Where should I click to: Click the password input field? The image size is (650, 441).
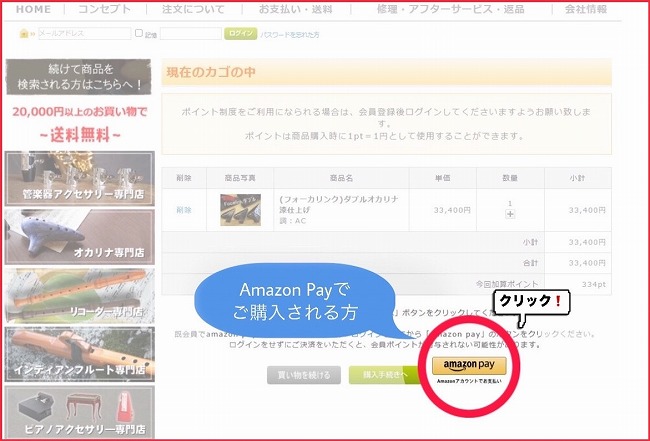point(190,33)
